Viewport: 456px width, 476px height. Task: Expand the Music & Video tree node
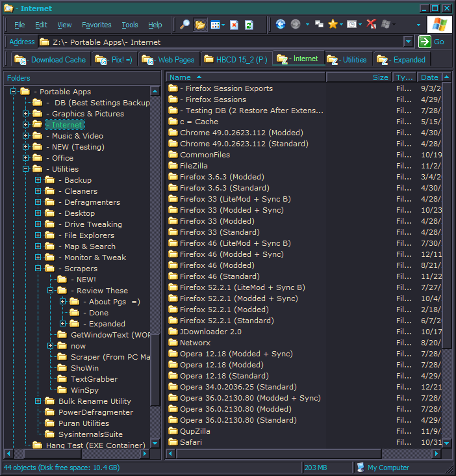tap(26, 136)
